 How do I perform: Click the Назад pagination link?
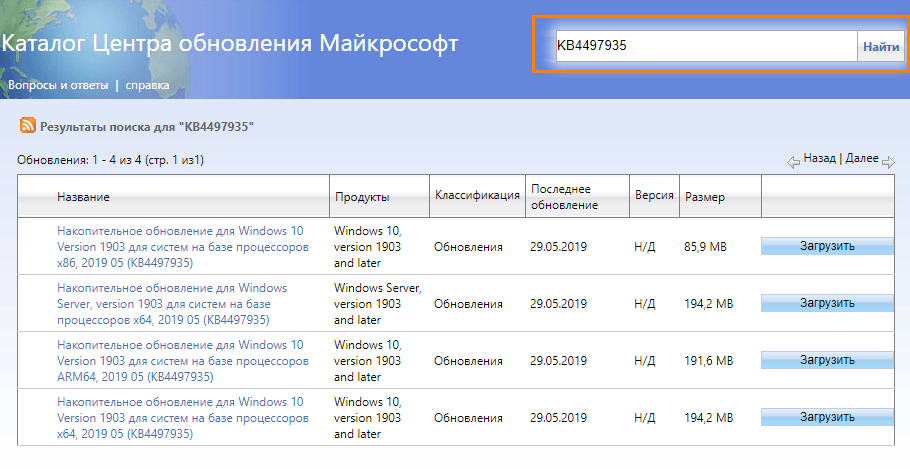[x=819, y=158]
